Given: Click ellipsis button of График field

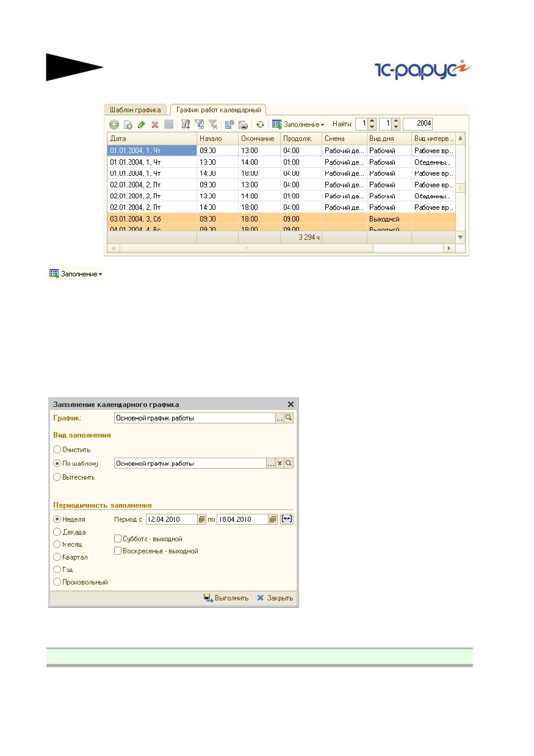Looking at the screenshot, I should click(280, 418).
